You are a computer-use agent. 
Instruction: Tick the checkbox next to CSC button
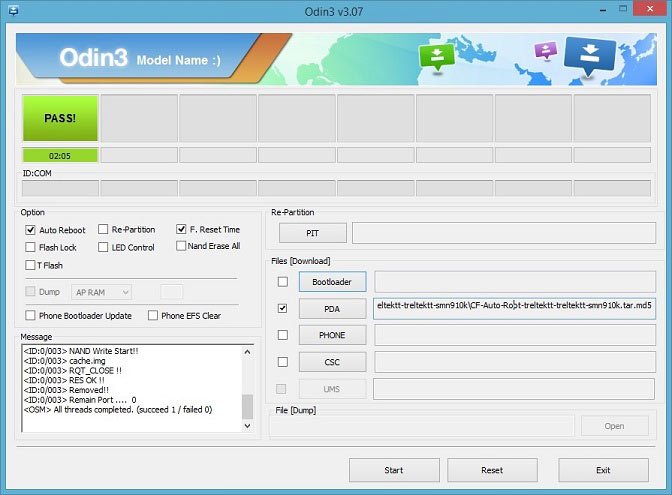[x=282, y=362]
